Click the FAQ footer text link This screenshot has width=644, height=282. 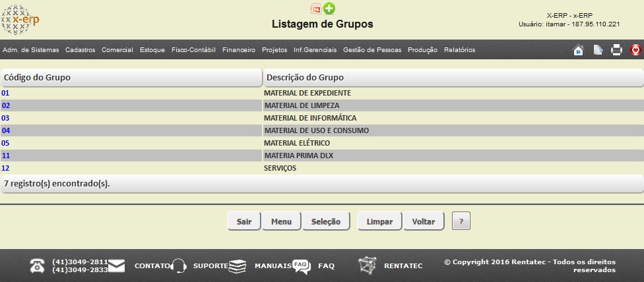point(327,266)
